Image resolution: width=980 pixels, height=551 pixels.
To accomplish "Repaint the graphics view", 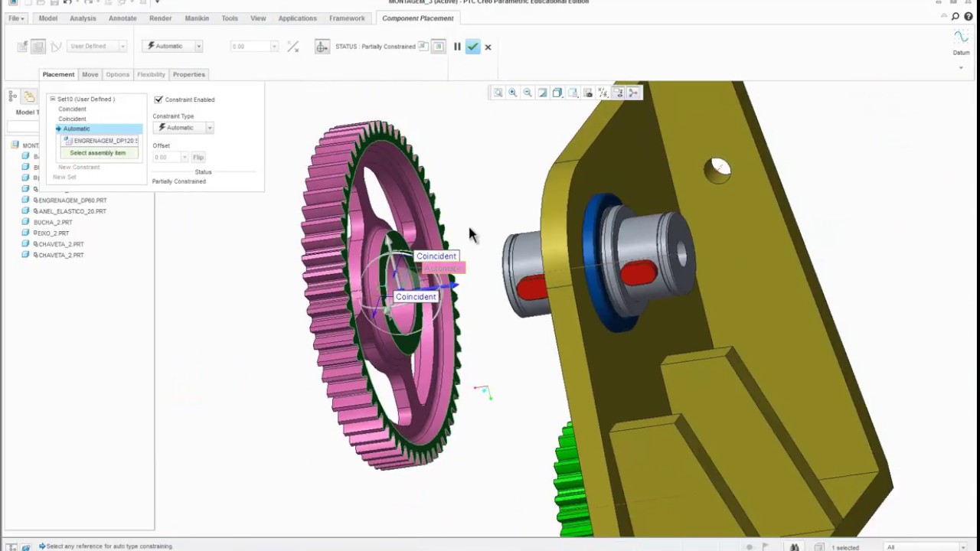I will pyautogui.click(x=543, y=93).
